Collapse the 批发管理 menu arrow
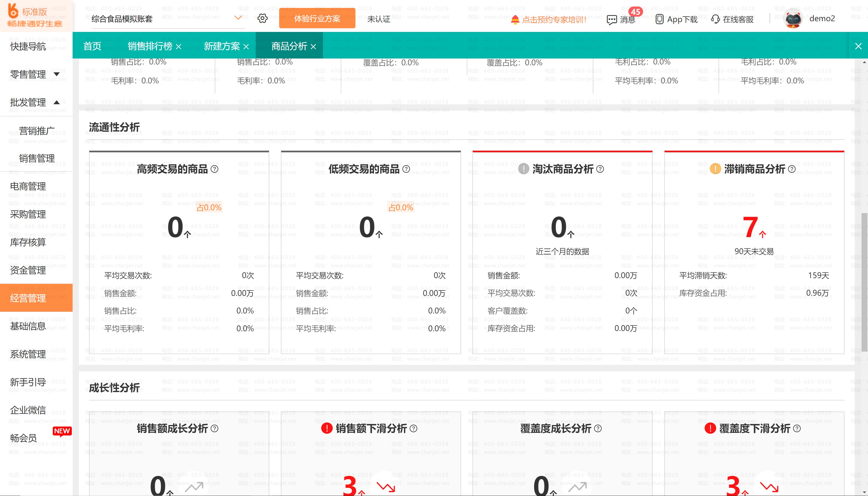 pyautogui.click(x=57, y=102)
